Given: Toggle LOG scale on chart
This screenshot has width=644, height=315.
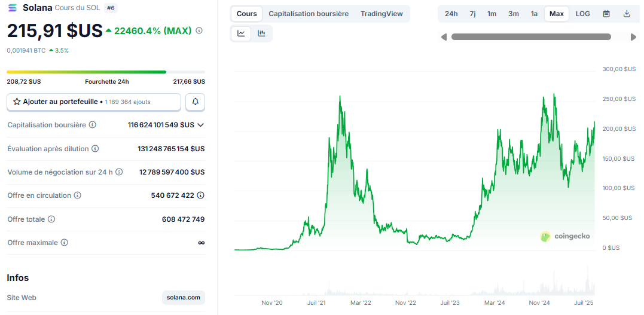Looking at the screenshot, I should (x=582, y=14).
